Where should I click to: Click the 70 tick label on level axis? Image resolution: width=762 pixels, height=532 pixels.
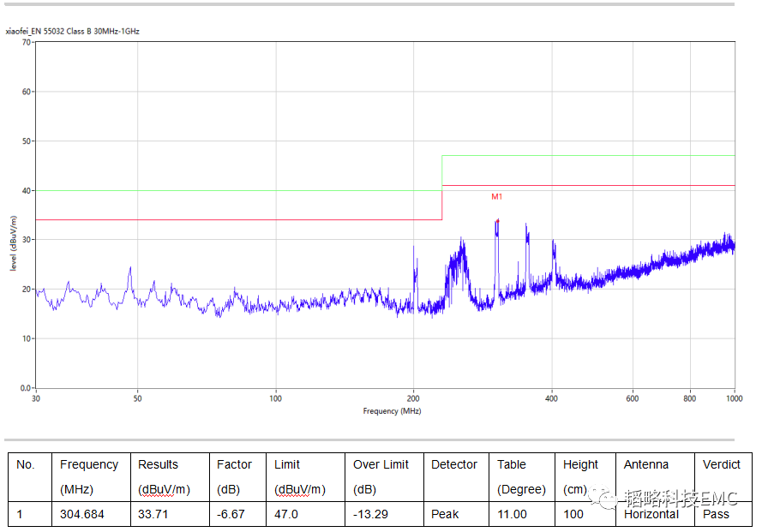point(26,42)
